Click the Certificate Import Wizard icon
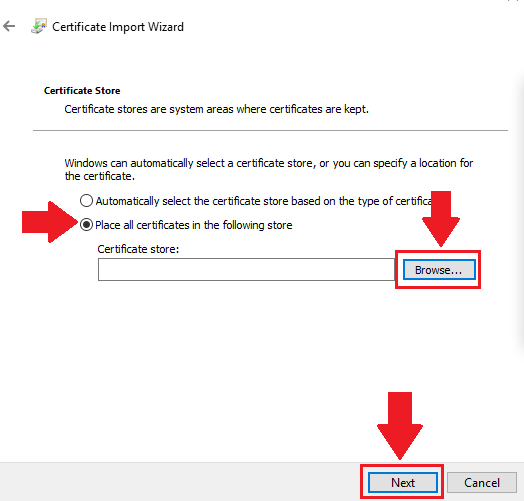Viewport: 524px width, 501px height. 39,26
